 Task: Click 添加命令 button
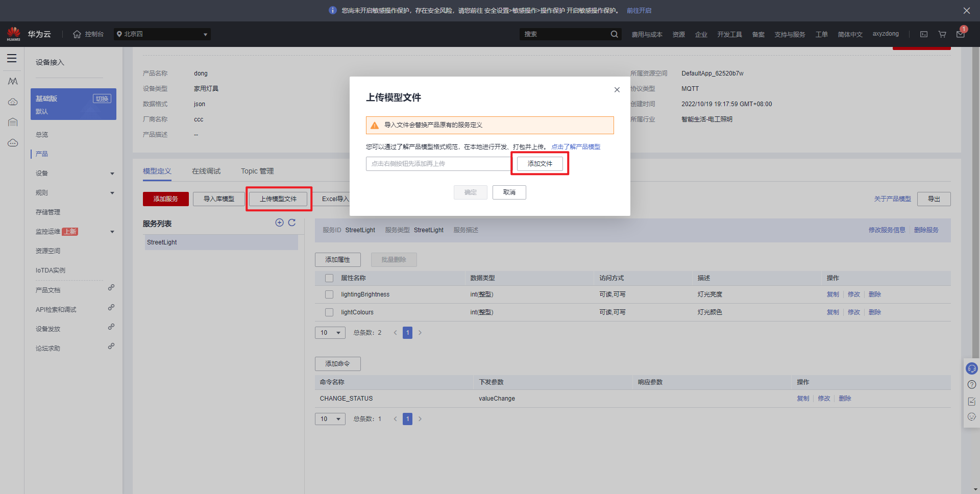[338, 364]
